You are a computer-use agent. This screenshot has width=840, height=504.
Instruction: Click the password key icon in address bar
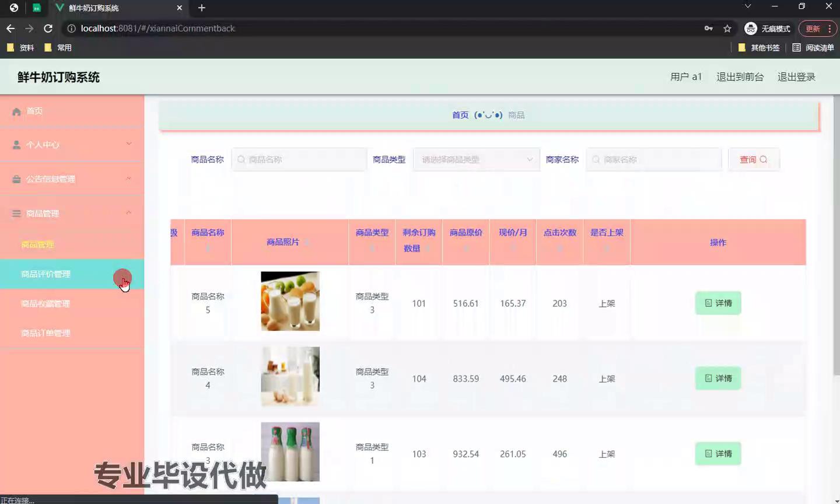click(x=708, y=28)
